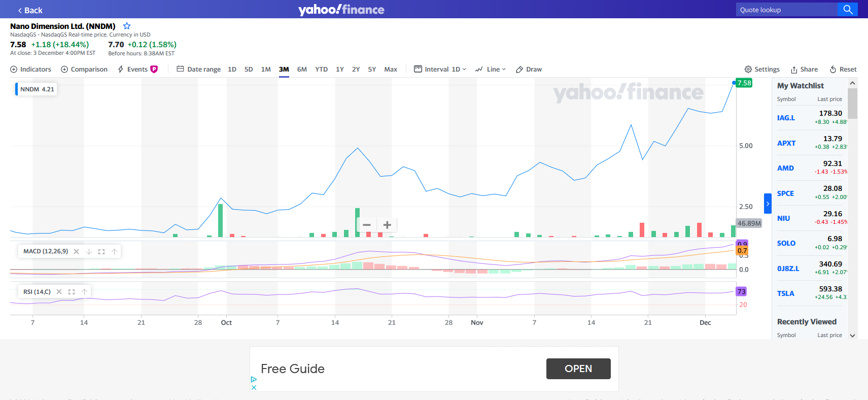Open 0J8Z.L in watchlist
The height and width of the screenshot is (400, 868).
tap(788, 269)
